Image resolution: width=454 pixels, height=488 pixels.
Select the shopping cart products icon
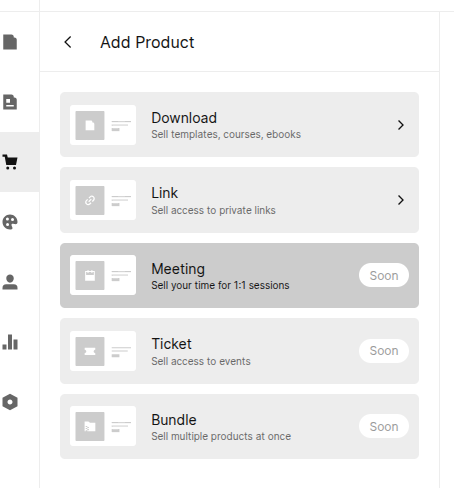click(10, 162)
